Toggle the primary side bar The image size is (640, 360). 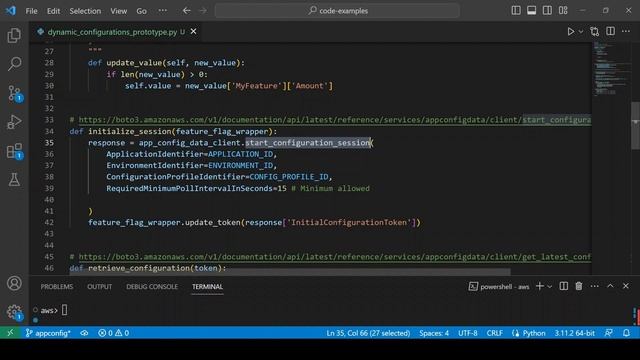[516, 11]
